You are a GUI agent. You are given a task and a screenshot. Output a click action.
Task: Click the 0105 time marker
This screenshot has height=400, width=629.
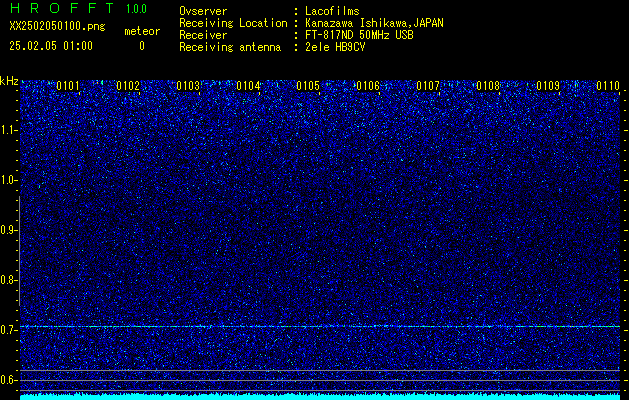pyautogui.click(x=308, y=86)
